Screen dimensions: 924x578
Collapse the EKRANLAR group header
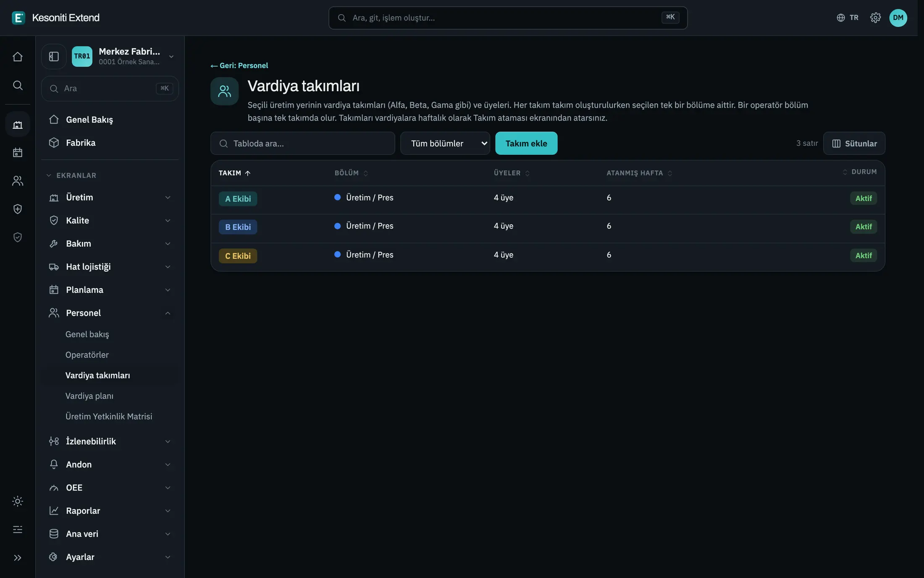pyautogui.click(x=71, y=175)
